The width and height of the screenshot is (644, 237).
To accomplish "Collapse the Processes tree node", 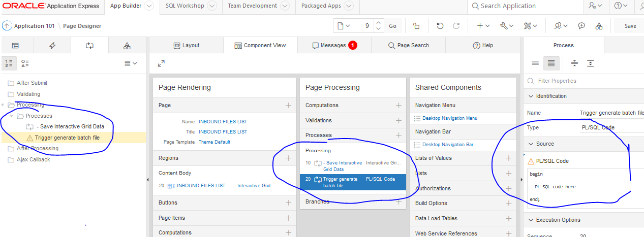I will pyautogui.click(x=12, y=116).
